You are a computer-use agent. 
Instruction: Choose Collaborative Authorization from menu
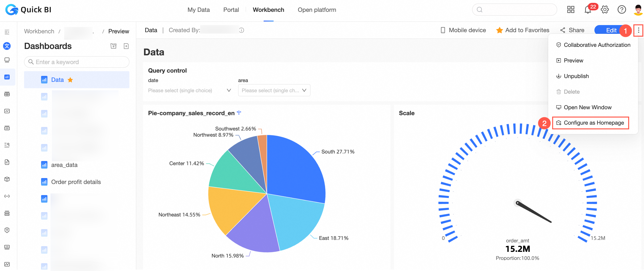tap(593, 45)
